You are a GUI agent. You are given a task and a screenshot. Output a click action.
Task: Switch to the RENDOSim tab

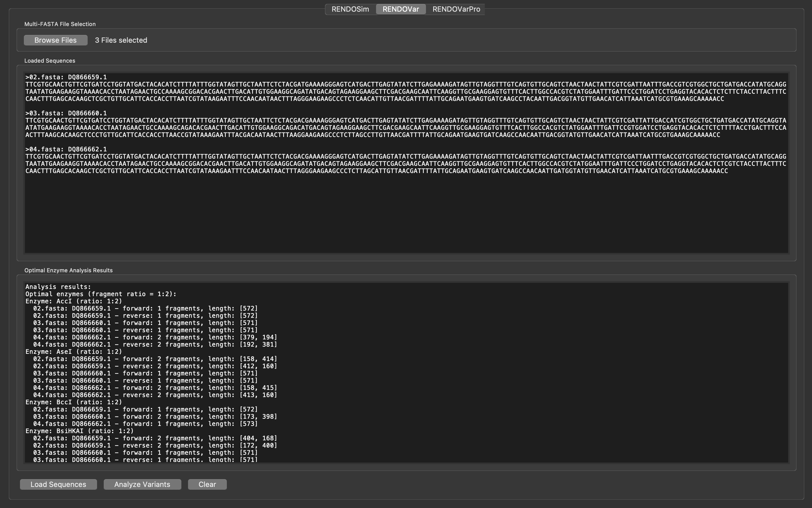coord(350,9)
